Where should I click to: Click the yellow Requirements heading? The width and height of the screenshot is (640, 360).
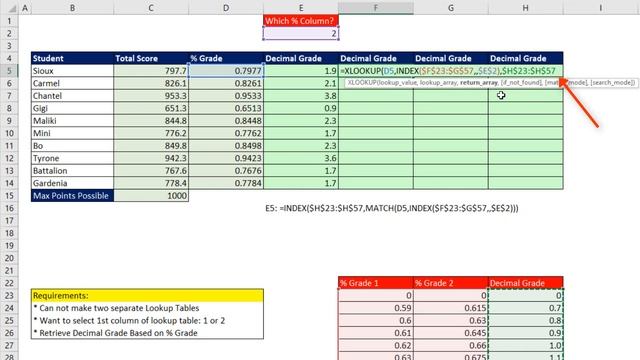click(x=147, y=296)
